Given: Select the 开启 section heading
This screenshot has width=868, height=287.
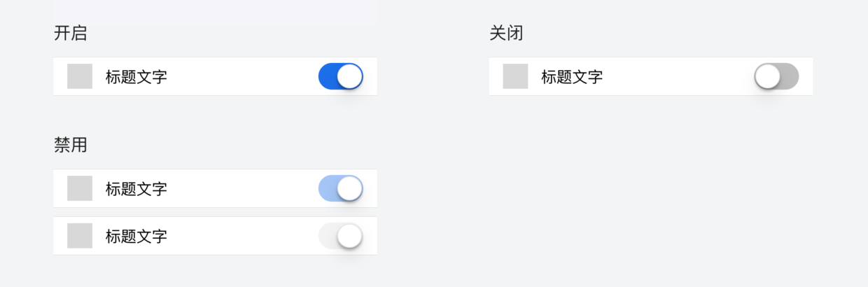Looking at the screenshot, I should pos(71,33).
